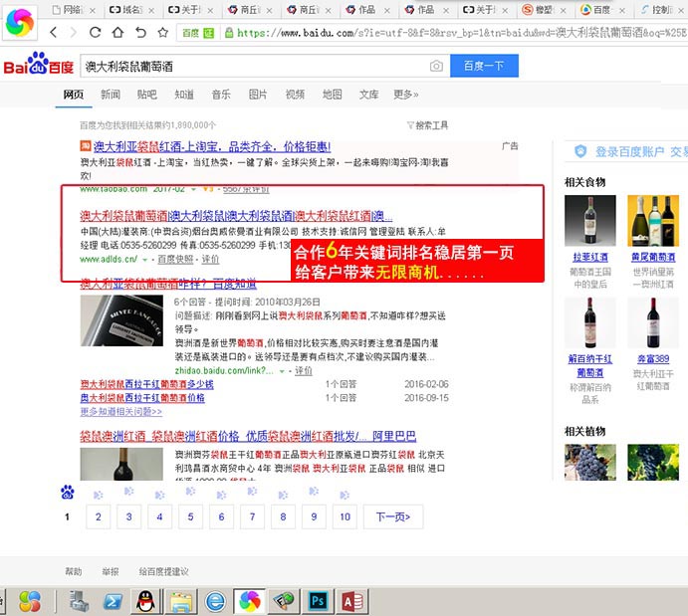Click the Baidu logo

click(39, 64)
